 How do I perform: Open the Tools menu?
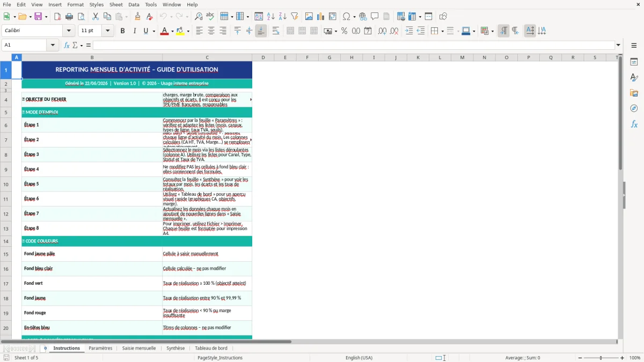click(151, 4)
